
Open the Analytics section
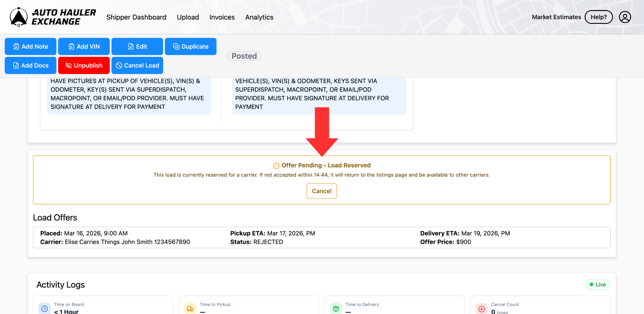click(259, 17)
